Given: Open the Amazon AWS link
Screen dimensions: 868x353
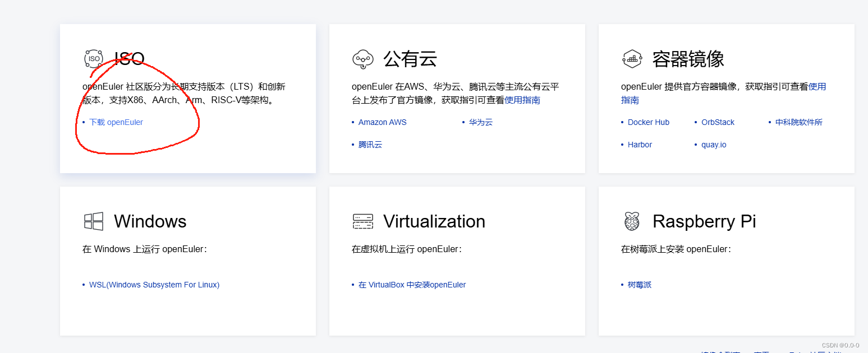Looking at the screenshot, I should point(383,122).
